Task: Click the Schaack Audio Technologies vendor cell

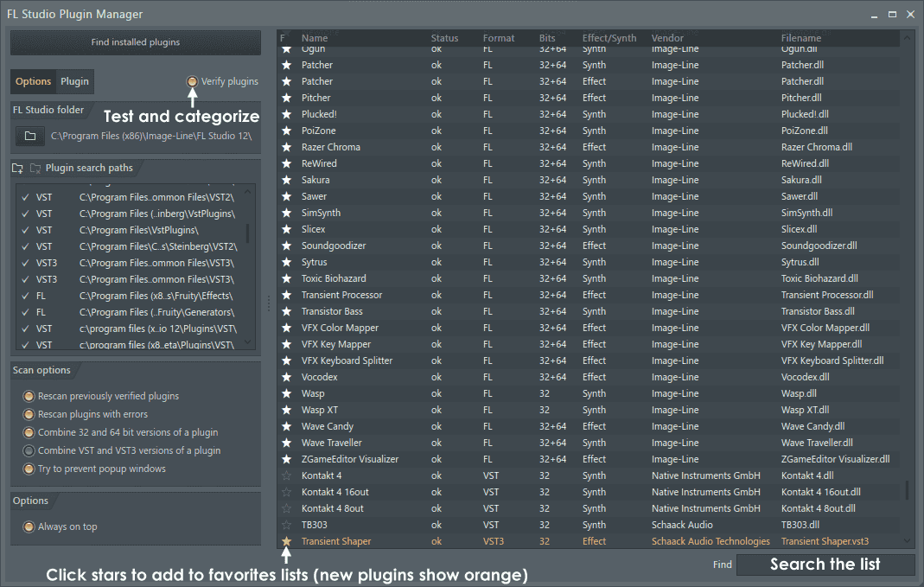Action: (711, 541)
